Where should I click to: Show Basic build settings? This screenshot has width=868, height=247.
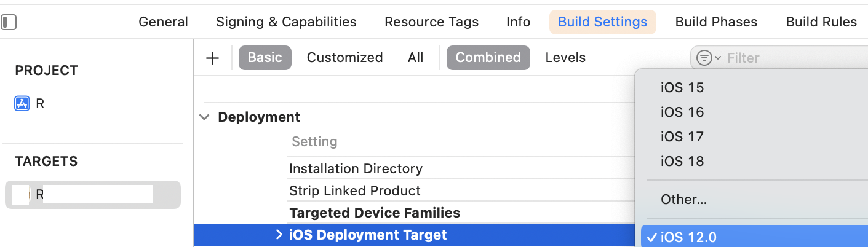265,58
